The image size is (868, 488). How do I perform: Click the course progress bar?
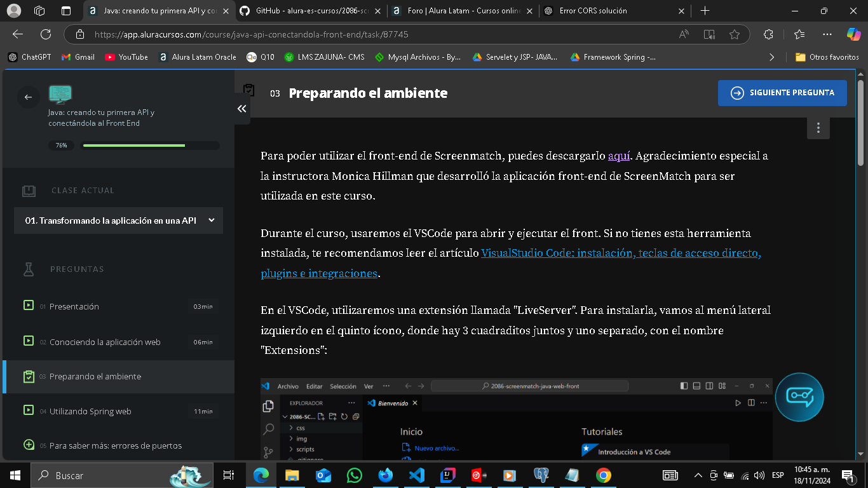151,146
